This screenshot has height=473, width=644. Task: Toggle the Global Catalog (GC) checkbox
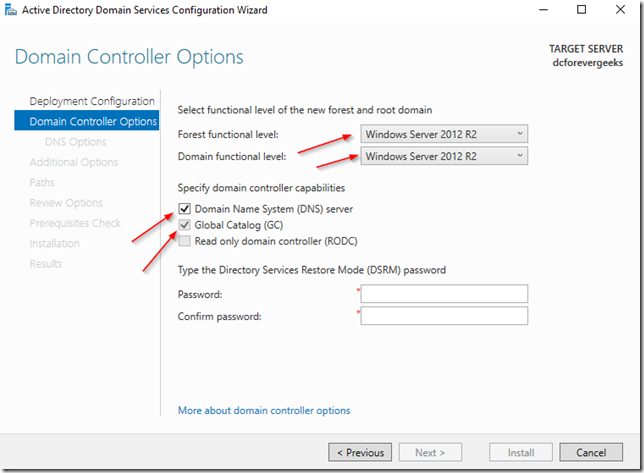185,225
